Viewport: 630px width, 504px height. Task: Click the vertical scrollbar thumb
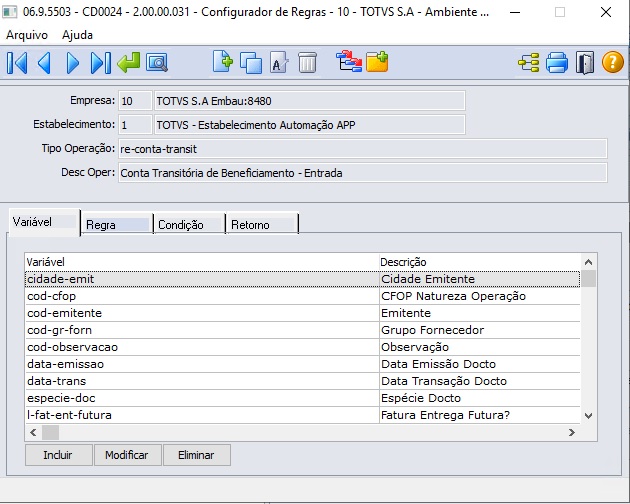pos(589,279)
